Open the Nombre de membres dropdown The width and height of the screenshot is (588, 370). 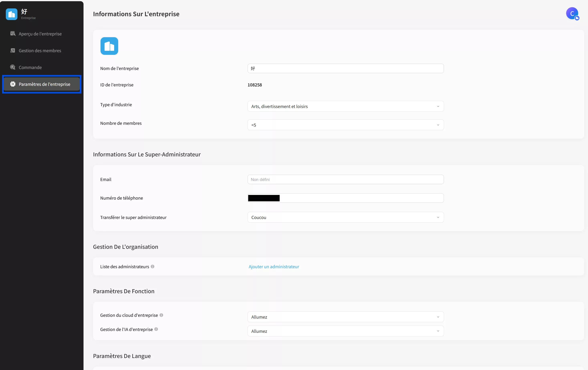pos(345,125)
